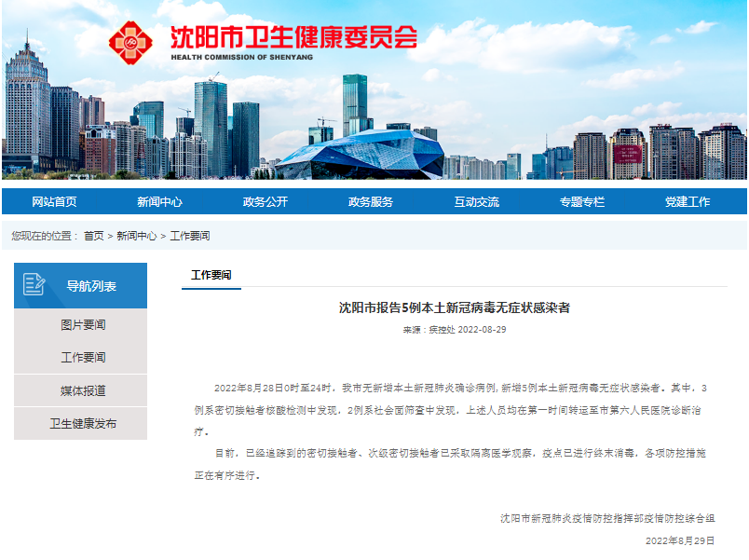Open 图片要闻 in the sidebar list
Image resolution: width=749 pixels, height=560 pixels.
pos(83,325)
